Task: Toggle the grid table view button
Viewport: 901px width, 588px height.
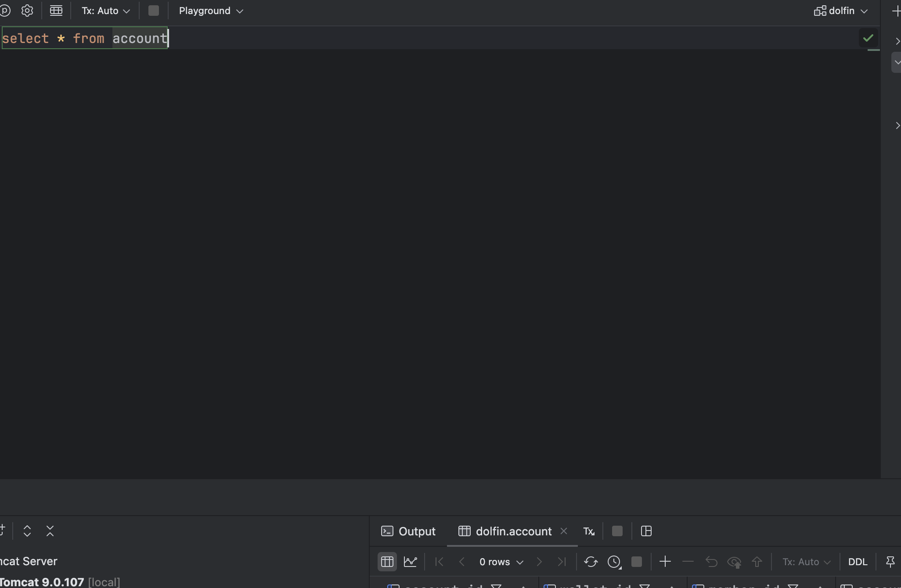Action: (387, 562)
